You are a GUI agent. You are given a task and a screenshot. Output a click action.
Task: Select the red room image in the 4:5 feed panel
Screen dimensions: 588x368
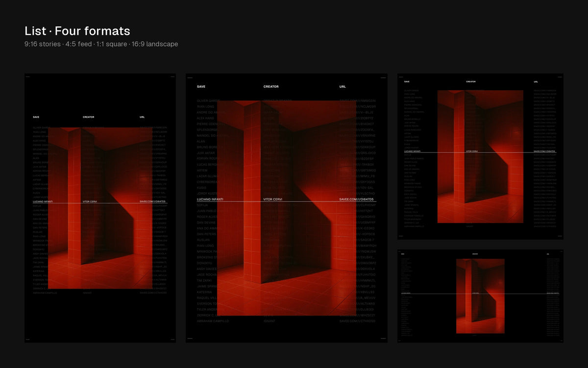pos(287,208)
